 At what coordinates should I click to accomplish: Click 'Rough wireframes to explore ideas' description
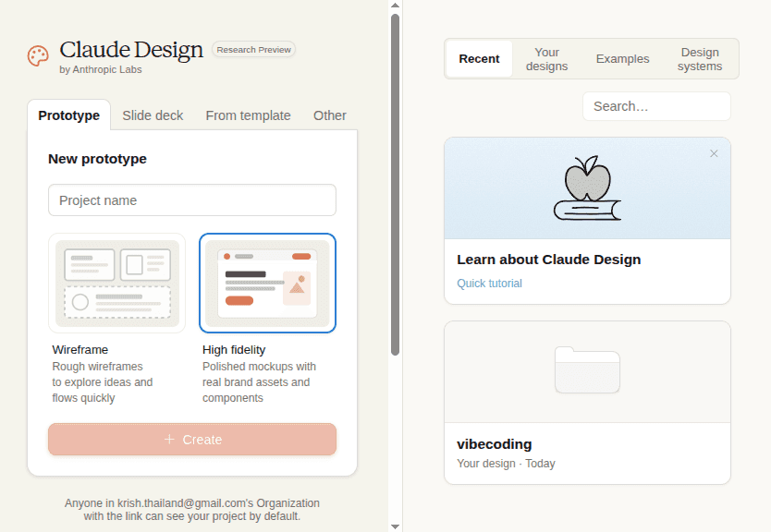point(103,382)
